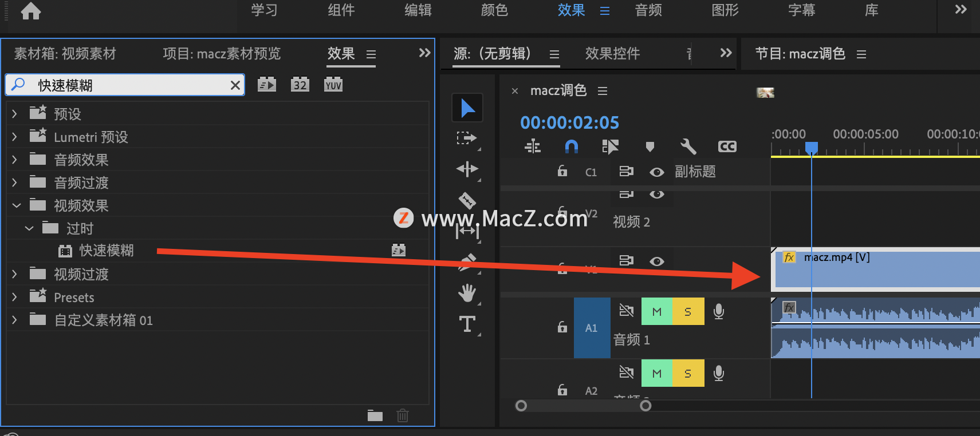Image resolution: width=980 pixels, height=436 pixels.
Task: Target audio track A1 label
Action: coord(592,328)
